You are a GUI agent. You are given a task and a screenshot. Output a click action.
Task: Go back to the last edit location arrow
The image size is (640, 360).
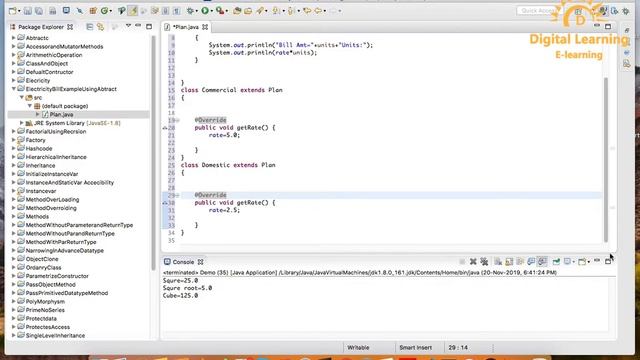pyautogui.click(x=307, y=11)
